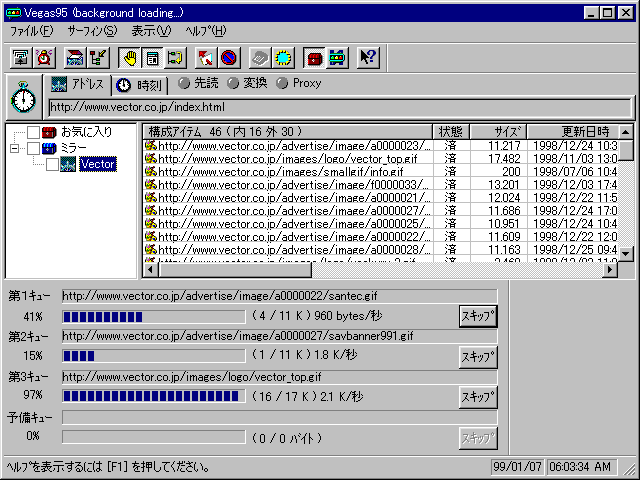Click the list's scroll-down arrow
640x480 pixels.
tap(626, 254)
